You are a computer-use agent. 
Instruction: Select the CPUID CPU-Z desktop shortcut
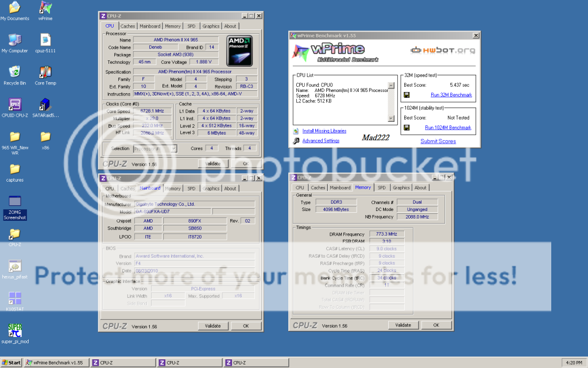pos(15,105)
